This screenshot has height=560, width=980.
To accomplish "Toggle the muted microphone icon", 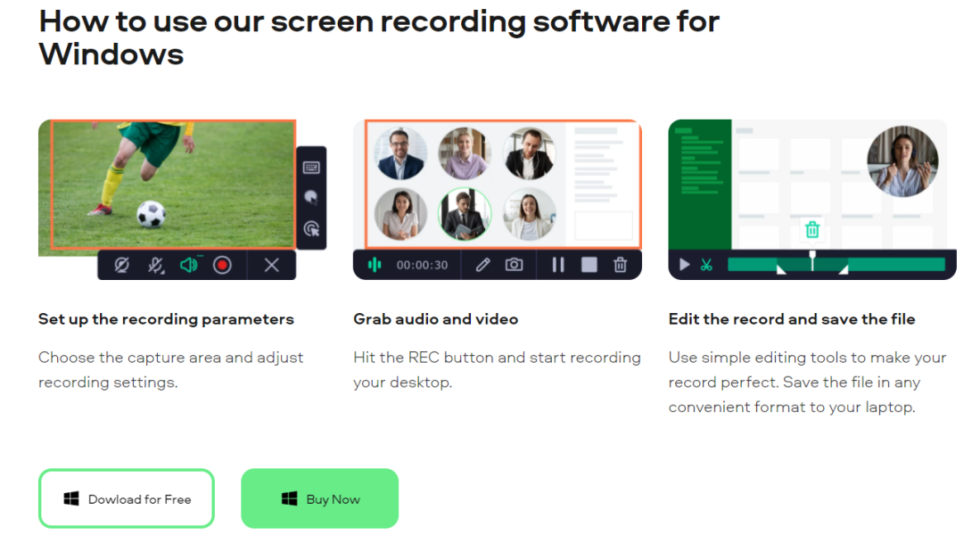I will coord(156,265).
